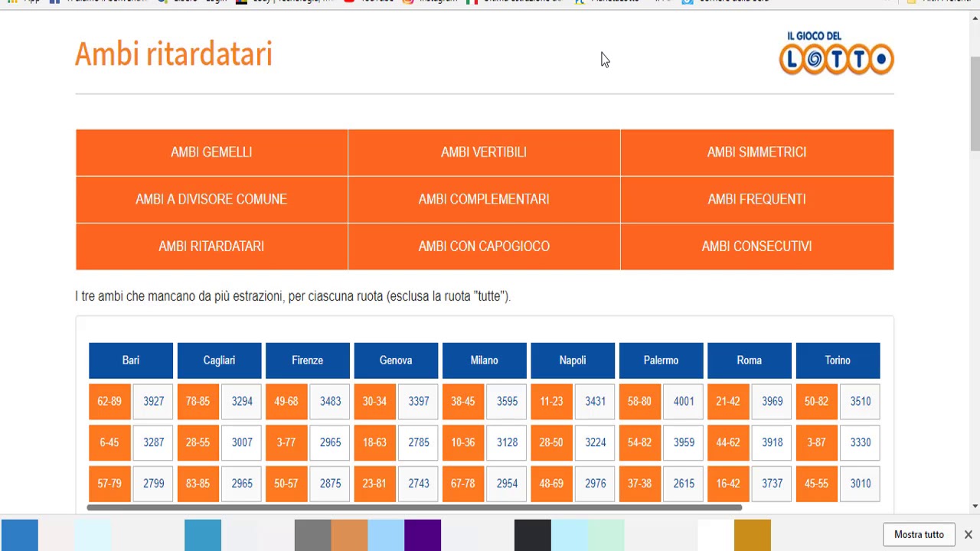Choose the Napoli wheel header
Viewport: 980px width, 551px height.
point(573,360)
